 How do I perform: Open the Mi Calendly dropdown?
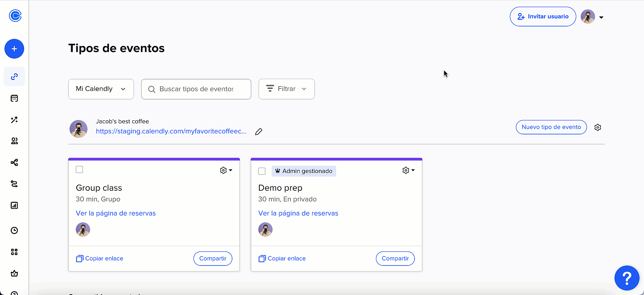click(101, 89)
